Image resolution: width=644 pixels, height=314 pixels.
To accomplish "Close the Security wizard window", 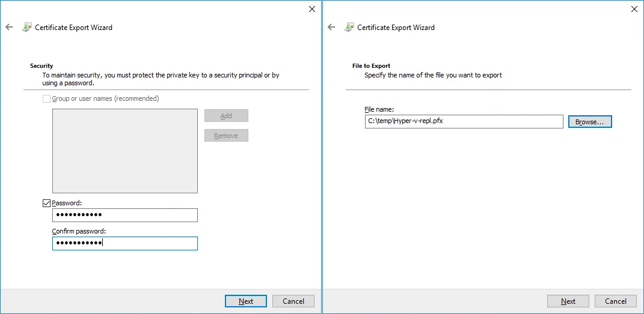I will pyautogui.click(x=311, y=9).
